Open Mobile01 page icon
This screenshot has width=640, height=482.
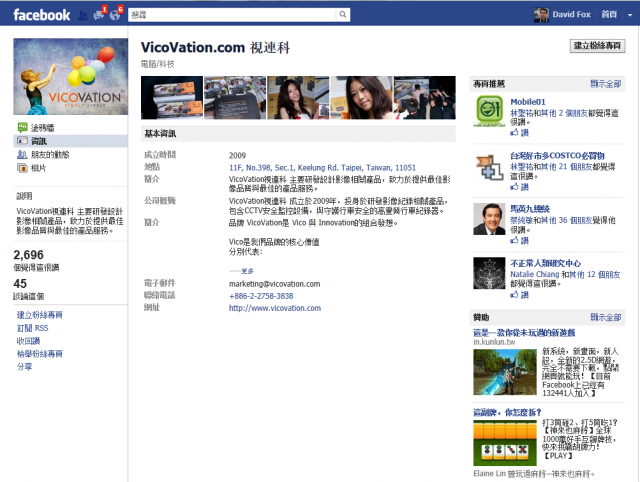[x=489, y=111]
